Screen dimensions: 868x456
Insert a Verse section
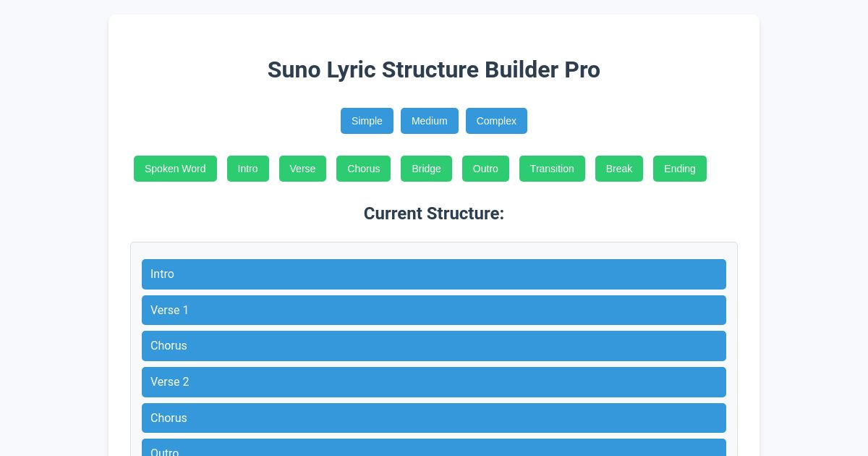(x=302, y=169)
